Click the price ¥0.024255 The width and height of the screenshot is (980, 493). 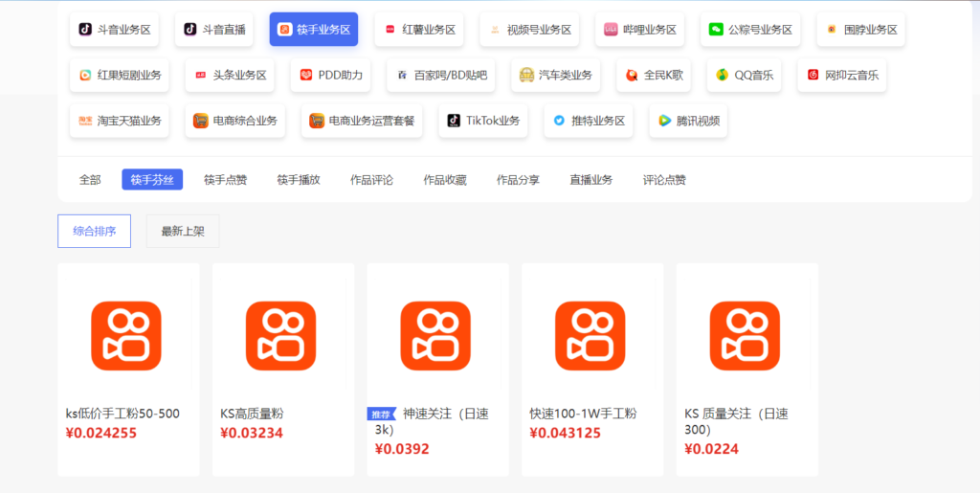point(101,433)
